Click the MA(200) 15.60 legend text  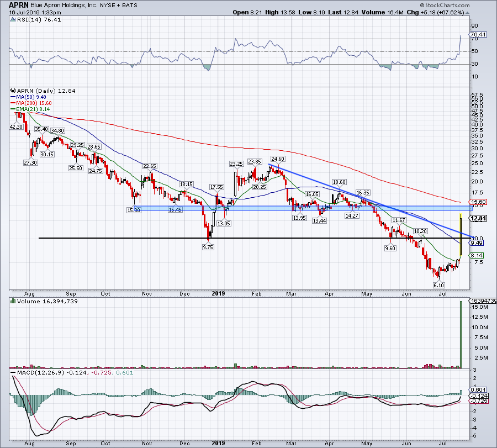pyautogui.click(x=34, y=103)
